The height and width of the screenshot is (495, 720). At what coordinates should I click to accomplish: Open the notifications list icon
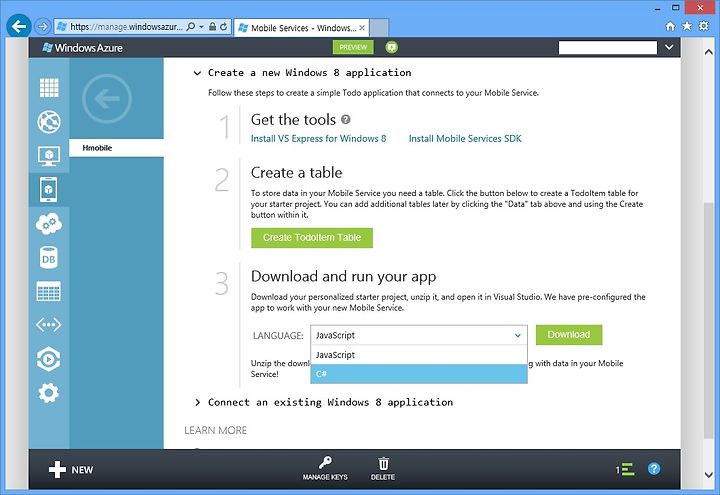click(625, 469)
